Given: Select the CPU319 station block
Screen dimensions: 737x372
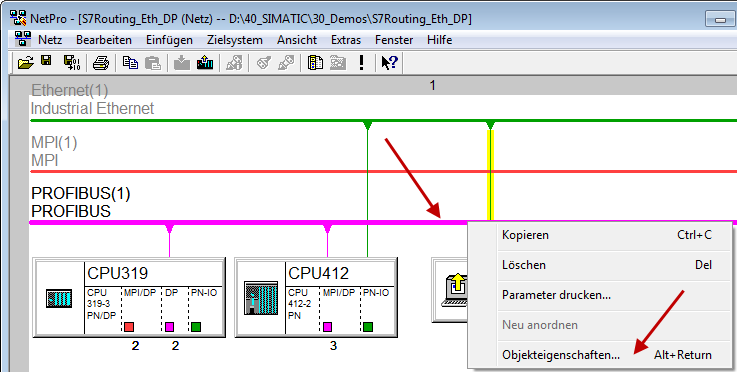Looking at the screenshot, I should coord(129,297).
